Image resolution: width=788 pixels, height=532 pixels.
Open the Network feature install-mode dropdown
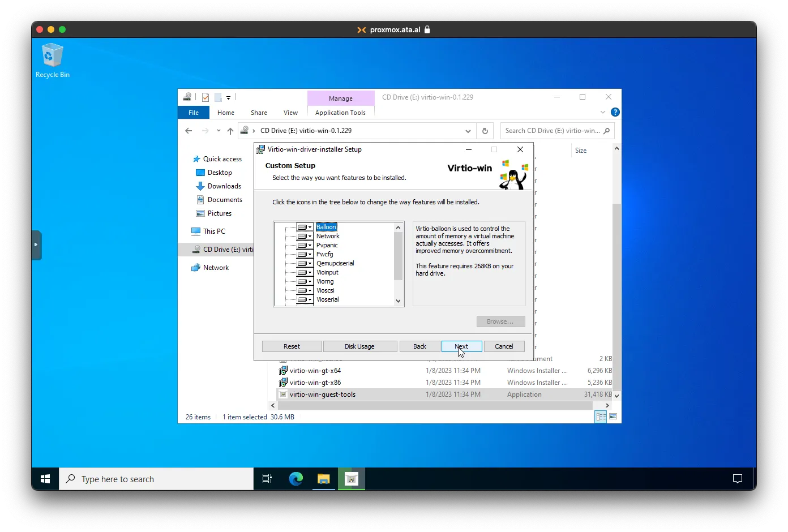coord(305,236)
